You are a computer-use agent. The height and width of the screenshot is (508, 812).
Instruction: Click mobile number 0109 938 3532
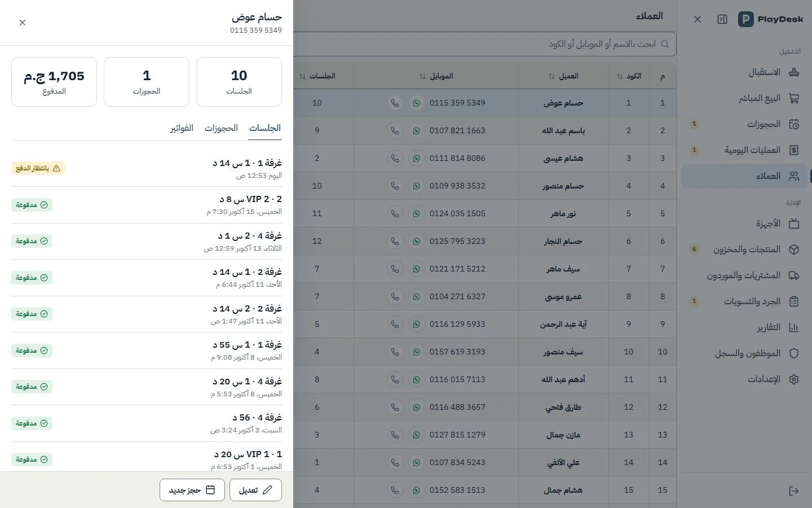pyautogui.click(x=457, y=186)
